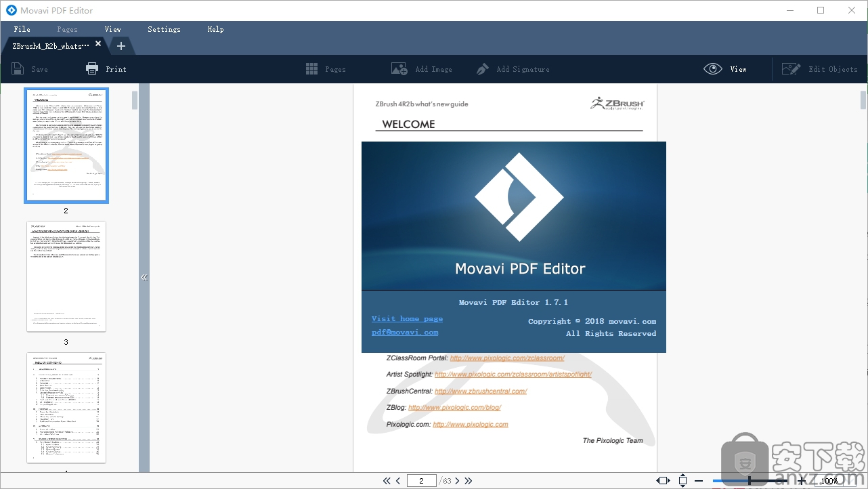Image resolution: width=868 pixels, height=489 pixels.
Task: Open the Pages menu
Action: pyautogui.click(x=67, y=29)
